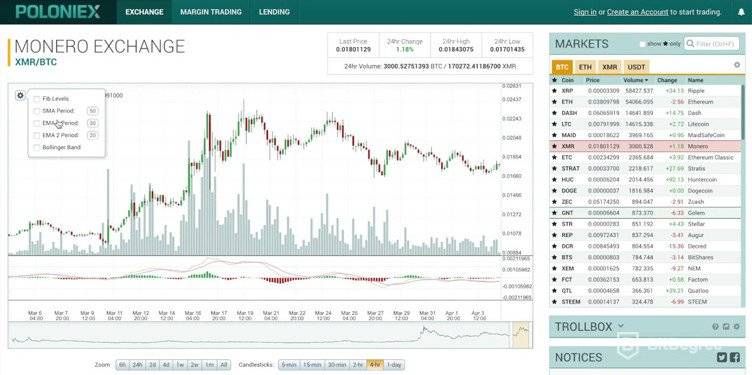Set chart zoom to 24h
The height and width of the screenshot is (375, 752).
click(138, 365)
